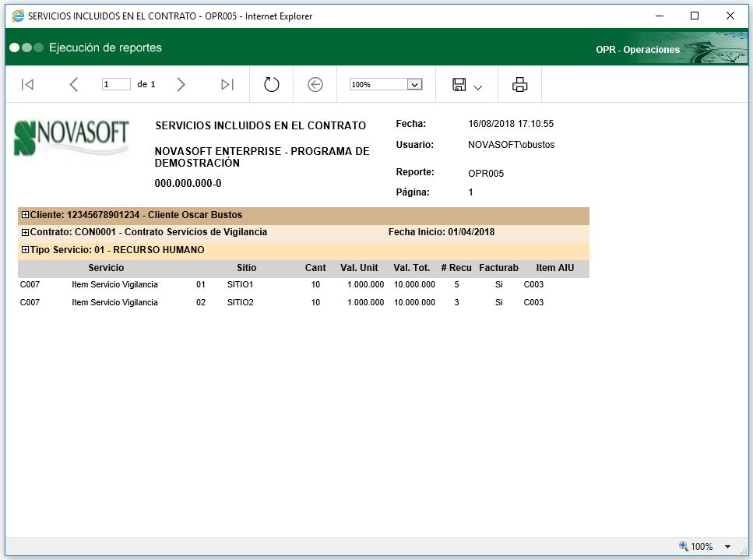Open export format dropdown arrow
The height and width of the screenshot is (560, 753).
tap(477, 87)
